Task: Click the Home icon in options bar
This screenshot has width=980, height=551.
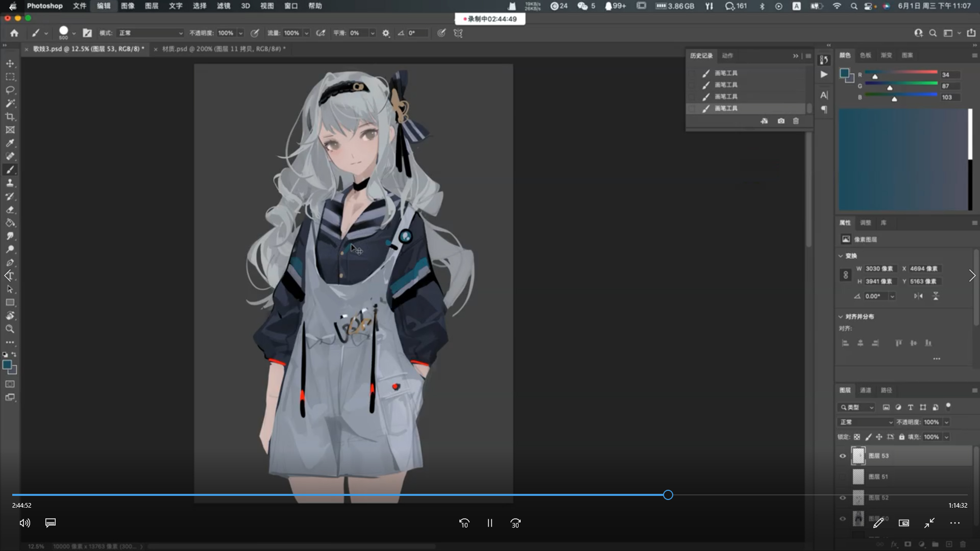Action: coord(14,33)
